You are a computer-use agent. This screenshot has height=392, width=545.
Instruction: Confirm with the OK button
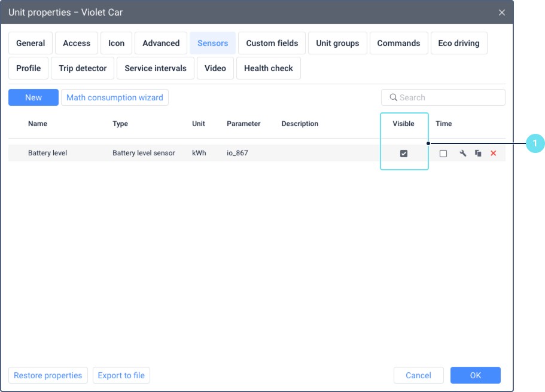[x=476, y=375]
